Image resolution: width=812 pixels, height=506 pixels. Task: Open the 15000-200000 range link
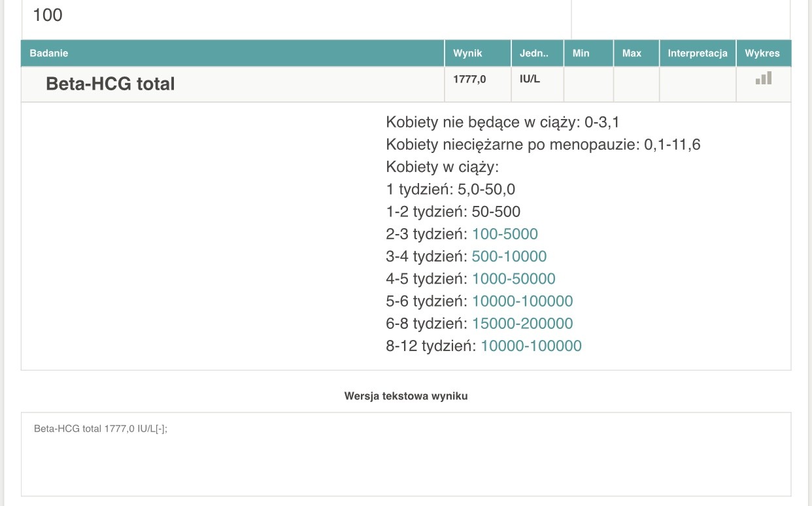(522, 324)
